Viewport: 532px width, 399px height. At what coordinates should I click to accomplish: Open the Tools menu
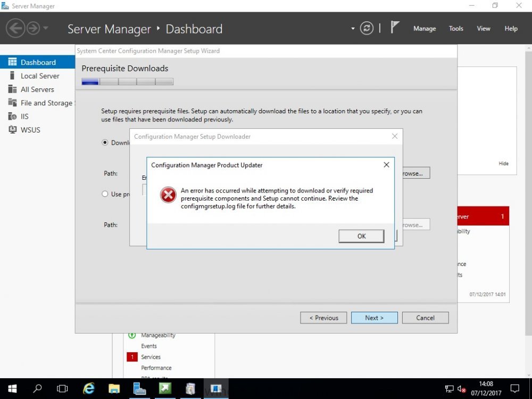456,29
